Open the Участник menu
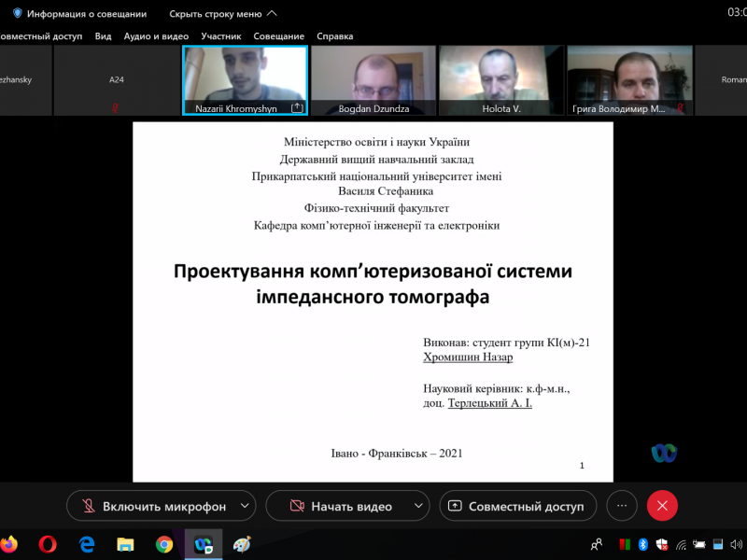 (x=221, y=36)
